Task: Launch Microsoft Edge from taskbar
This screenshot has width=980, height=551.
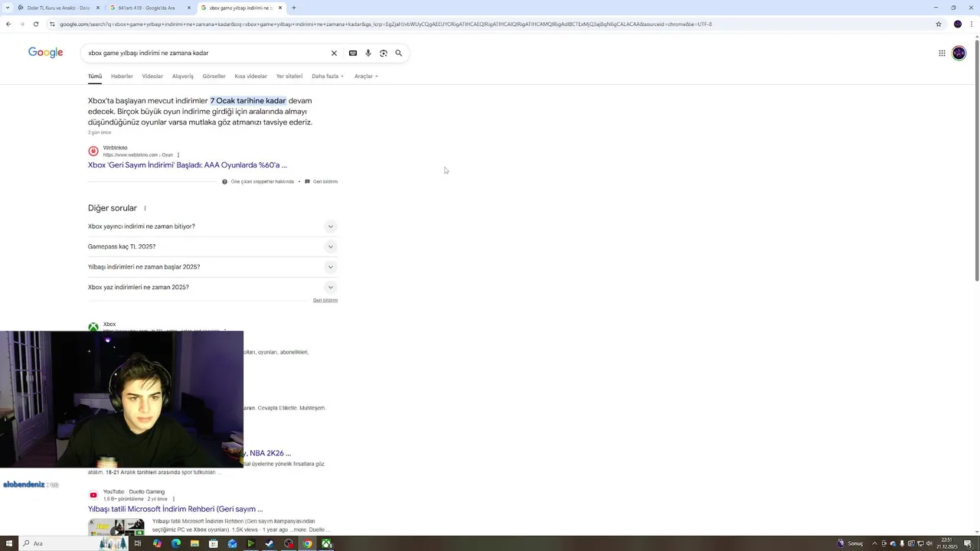Action: pos(176,543)
